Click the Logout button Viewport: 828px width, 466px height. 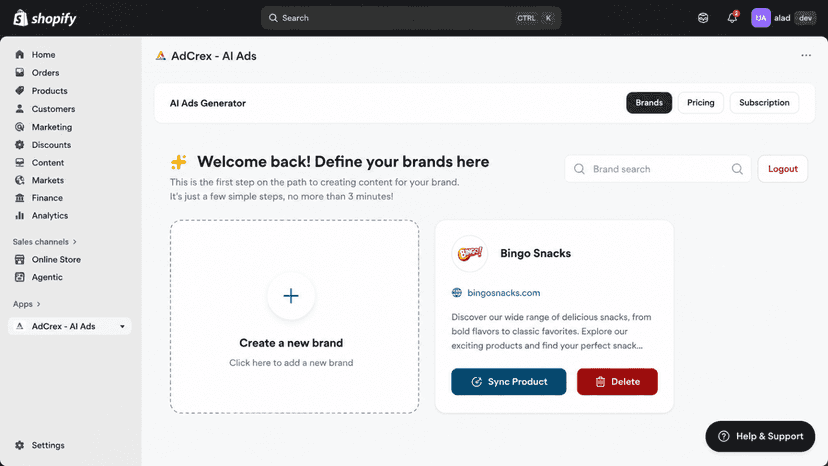tap(783, 169)
